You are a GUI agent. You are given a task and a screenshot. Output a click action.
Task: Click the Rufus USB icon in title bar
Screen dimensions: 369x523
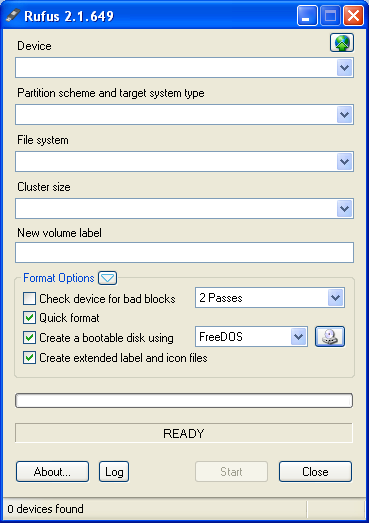pos(13,16)
